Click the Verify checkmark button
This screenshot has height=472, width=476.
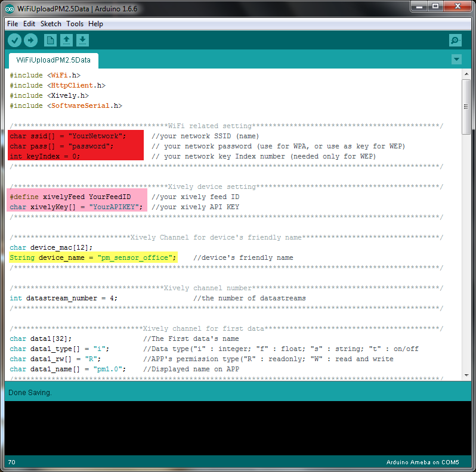(x=14, y=41)
